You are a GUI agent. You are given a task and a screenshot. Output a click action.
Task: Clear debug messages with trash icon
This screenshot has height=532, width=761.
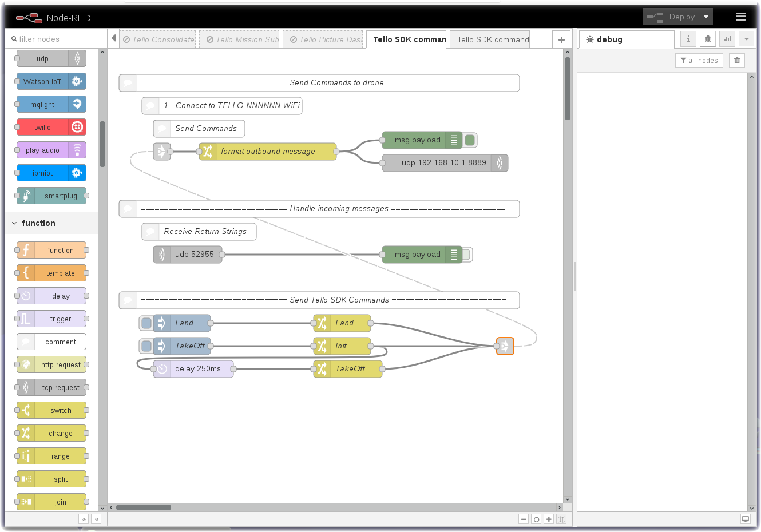pos(737,61)
